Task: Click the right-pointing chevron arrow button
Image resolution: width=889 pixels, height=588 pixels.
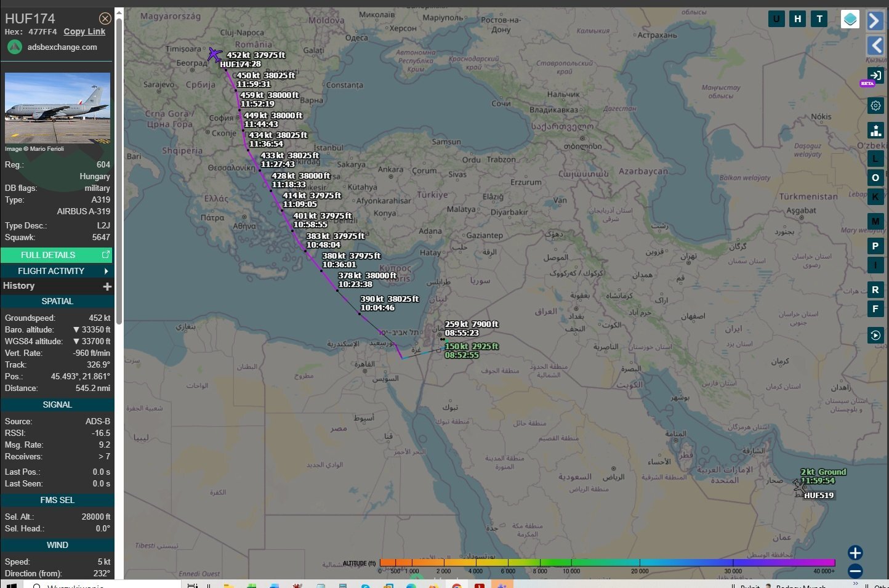Action: click(875, 20)
